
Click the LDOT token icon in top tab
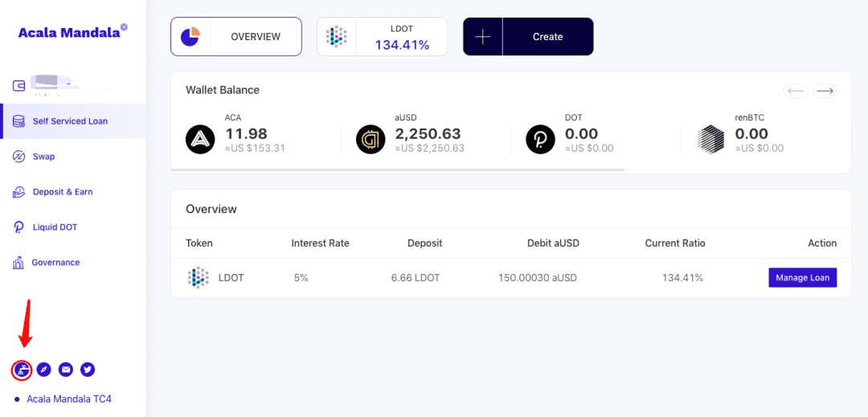[x=337, y=36]
